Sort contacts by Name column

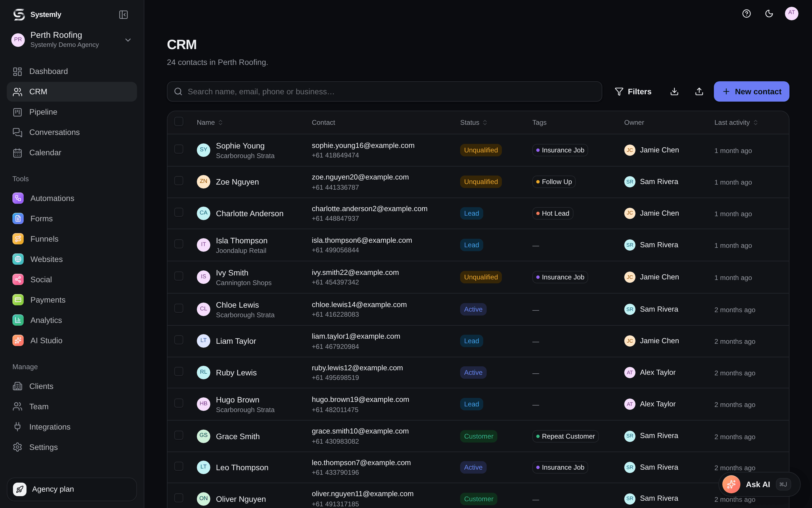(210, 122)
